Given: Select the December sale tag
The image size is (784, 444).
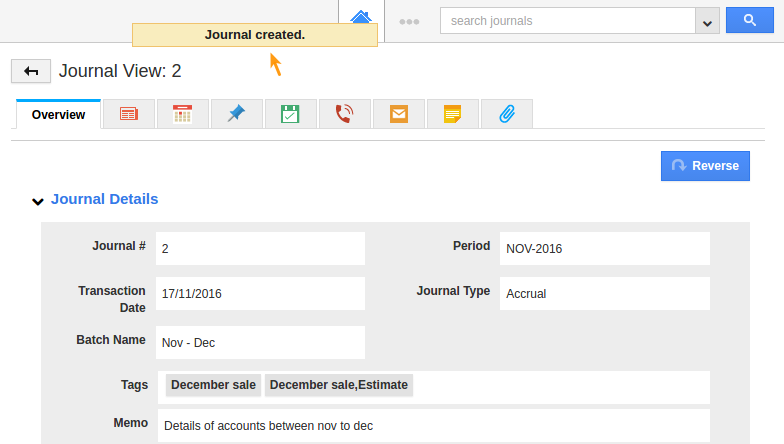Looking at the screenshot, I should 213,385.
